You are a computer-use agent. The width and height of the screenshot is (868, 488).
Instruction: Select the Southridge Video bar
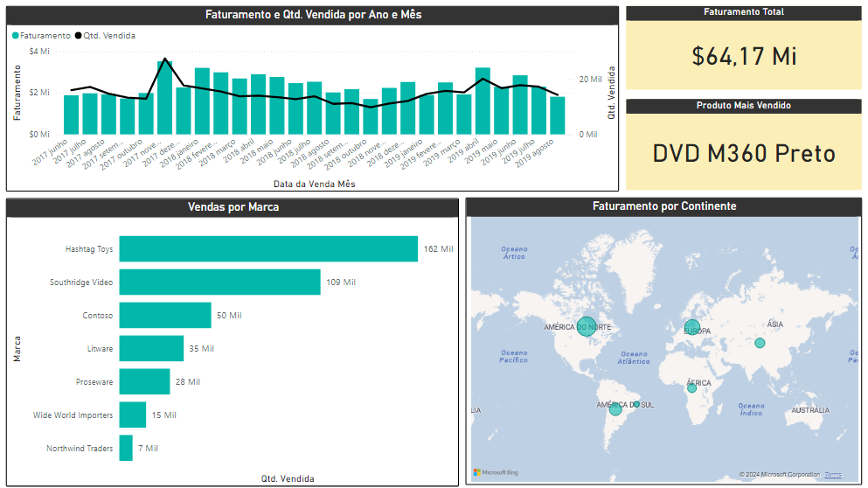coord(219,282)
